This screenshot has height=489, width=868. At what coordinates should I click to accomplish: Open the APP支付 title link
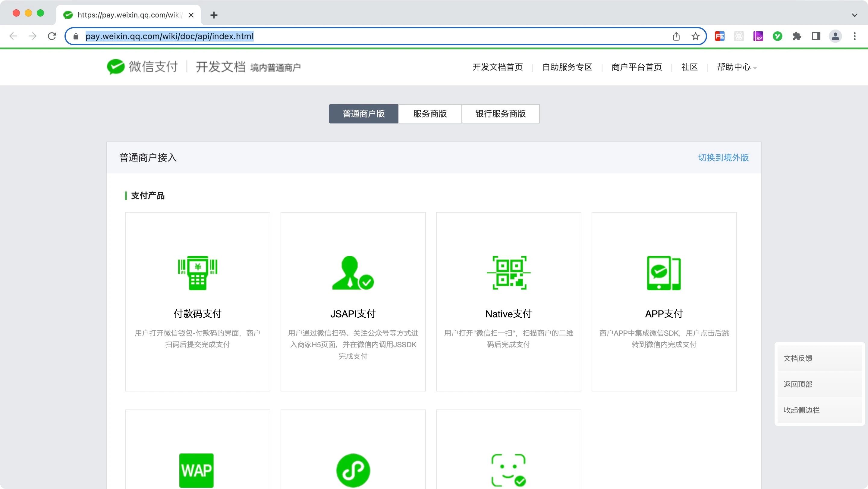(664, 314)
